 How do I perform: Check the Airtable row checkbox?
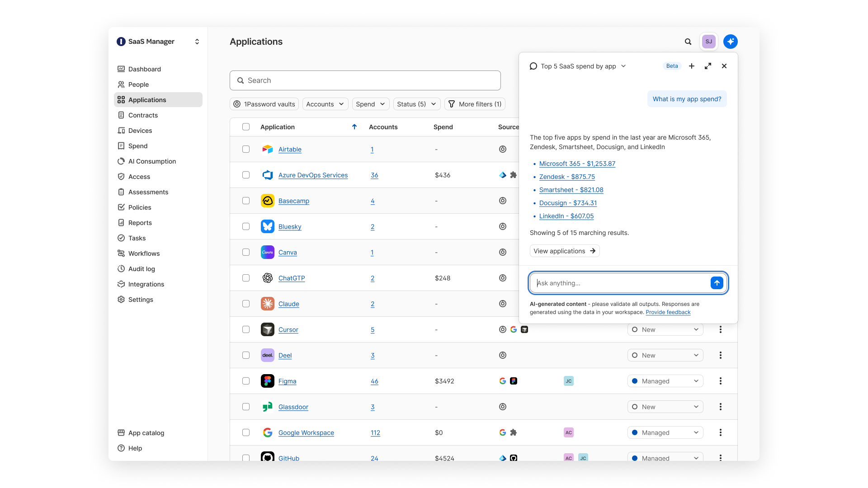click(246, 149)
